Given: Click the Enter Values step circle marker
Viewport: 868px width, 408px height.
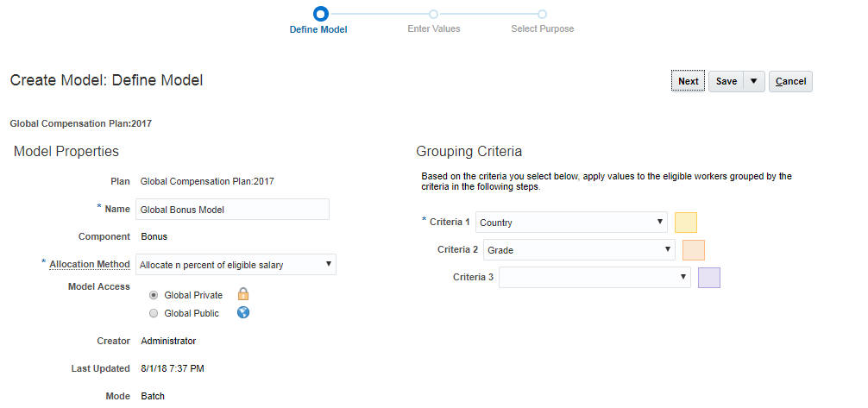Looking at the screenshot, I should coord(433,14).
